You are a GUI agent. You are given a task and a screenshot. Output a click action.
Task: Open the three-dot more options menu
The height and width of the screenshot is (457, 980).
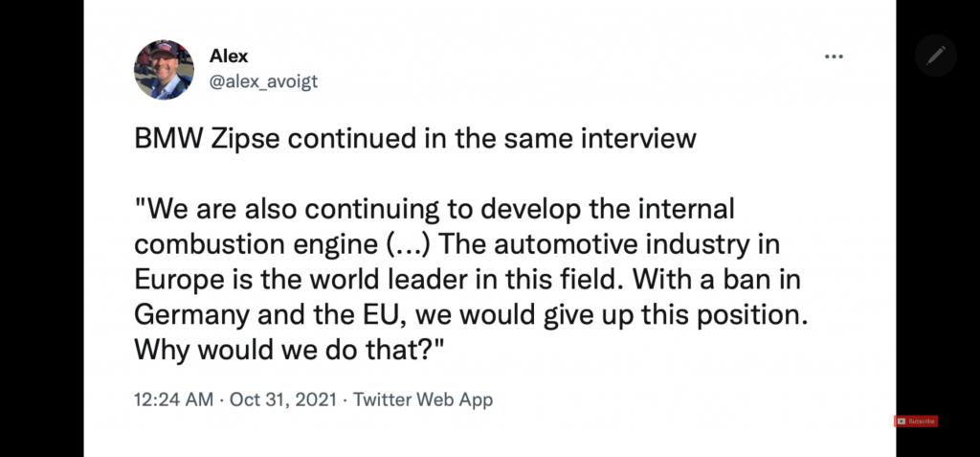(x=834, y=57)
